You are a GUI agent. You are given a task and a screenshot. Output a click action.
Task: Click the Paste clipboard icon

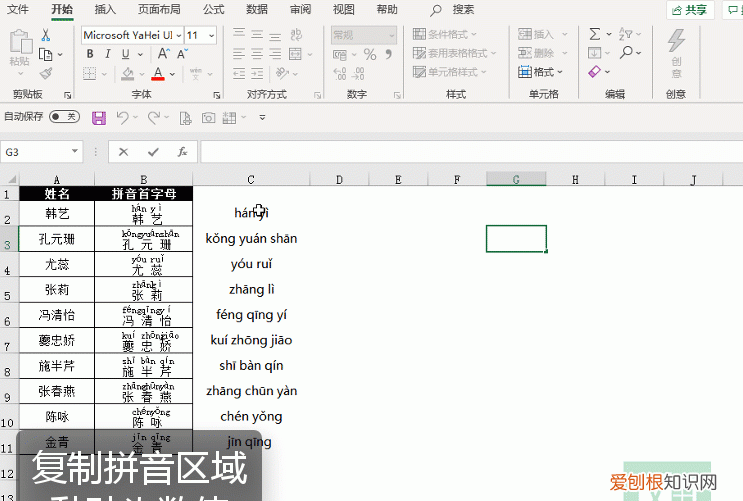point(20,42)
